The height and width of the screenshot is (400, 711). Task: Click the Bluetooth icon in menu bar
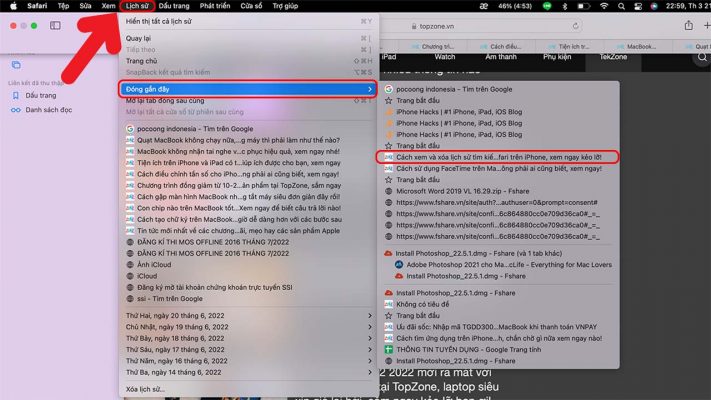563,6
